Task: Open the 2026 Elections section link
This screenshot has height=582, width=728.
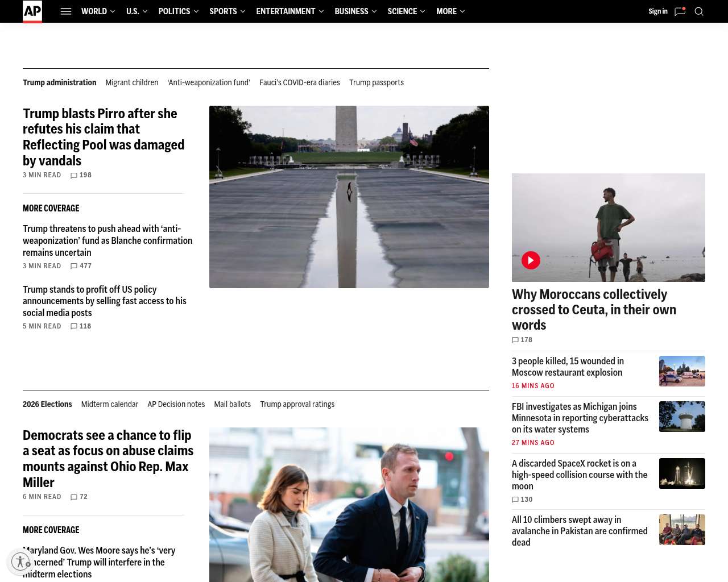Action: (47, 404)
